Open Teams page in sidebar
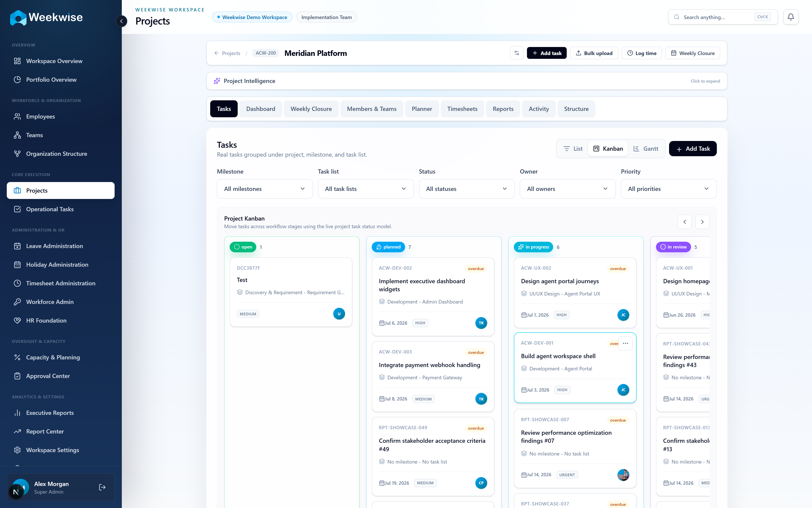Image resolution: width=812 pixels, height=508 pixels. point(60,135)
